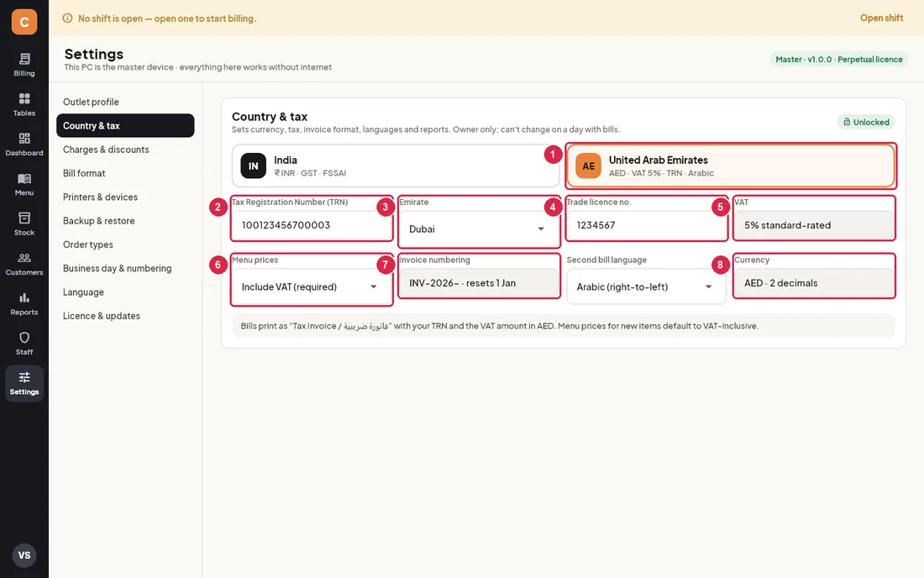
Task: Focus the Trade licence no. field
Action: tap(646, 225)
